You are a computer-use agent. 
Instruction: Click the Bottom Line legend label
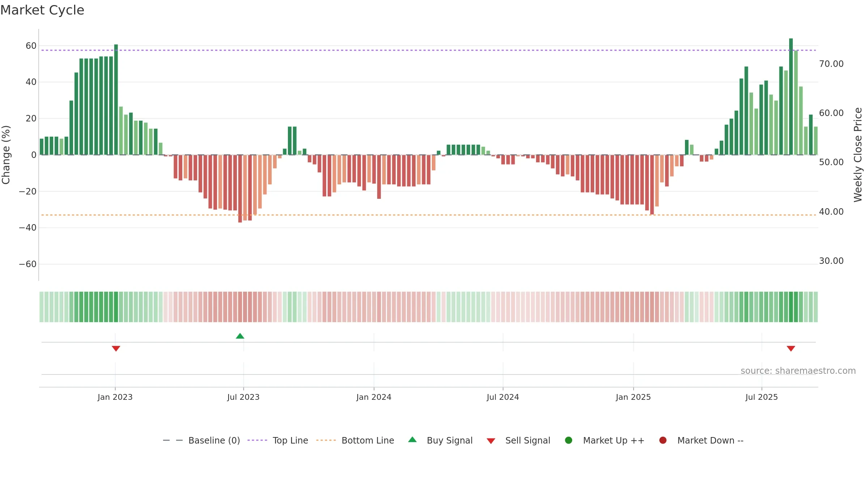(367, 440)
